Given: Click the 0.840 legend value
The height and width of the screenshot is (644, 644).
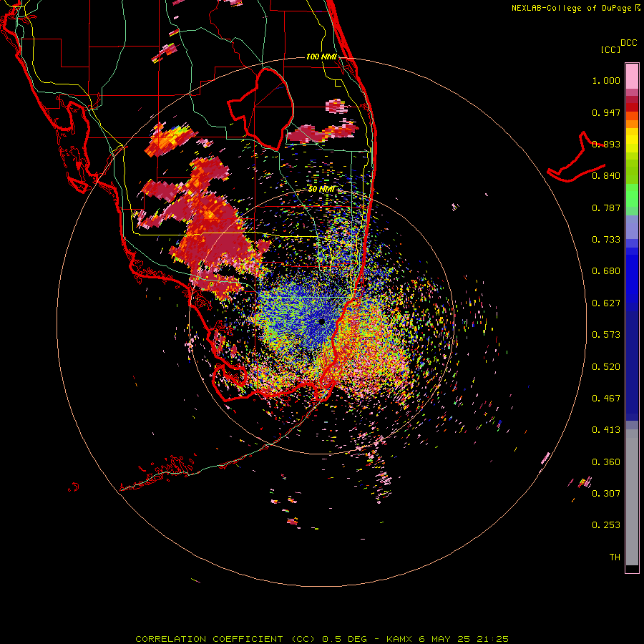Looking at the screenshot, I should point(606,176).
